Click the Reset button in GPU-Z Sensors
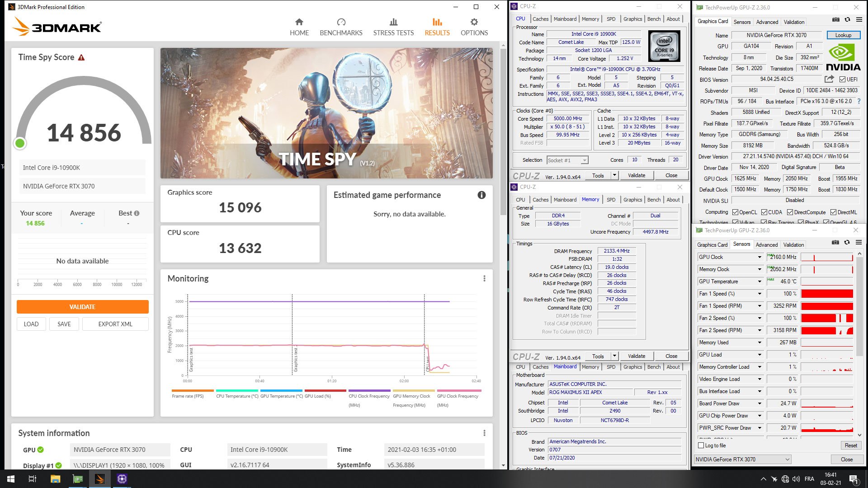Image resolution: width=868 pixels, height=488 pixels. (x=851, y=446)
